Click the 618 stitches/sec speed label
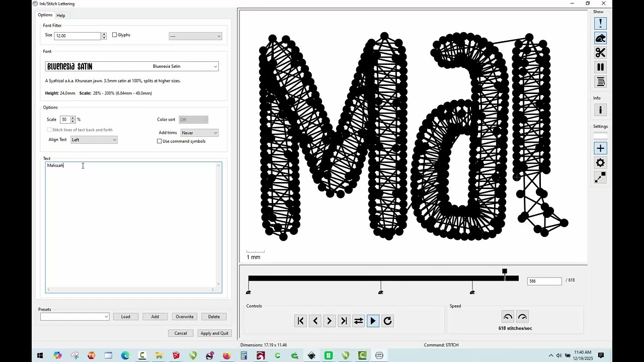 (x=515, y=328)
